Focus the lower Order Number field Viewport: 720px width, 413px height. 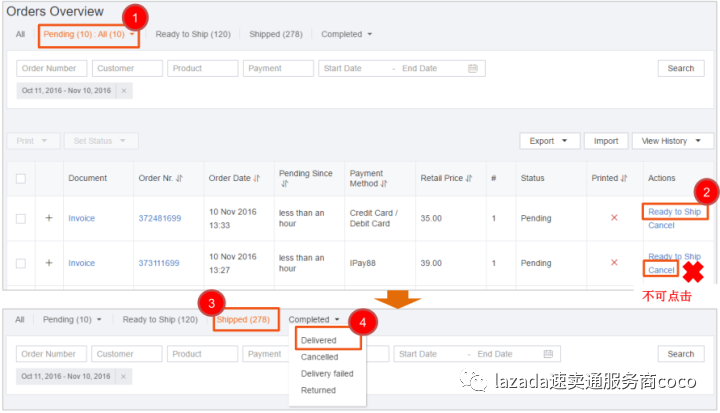coord(51,354)
